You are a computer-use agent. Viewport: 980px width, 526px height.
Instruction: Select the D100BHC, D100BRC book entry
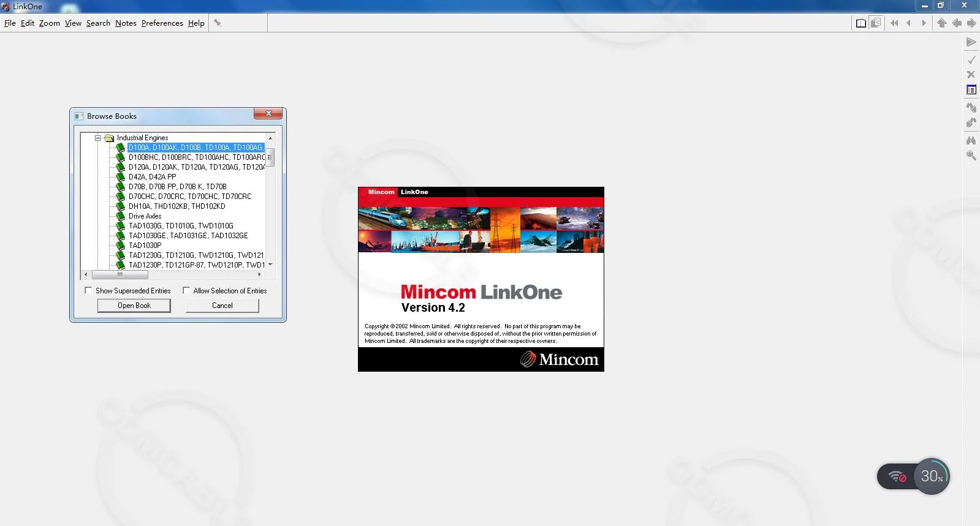pos(197,157)
